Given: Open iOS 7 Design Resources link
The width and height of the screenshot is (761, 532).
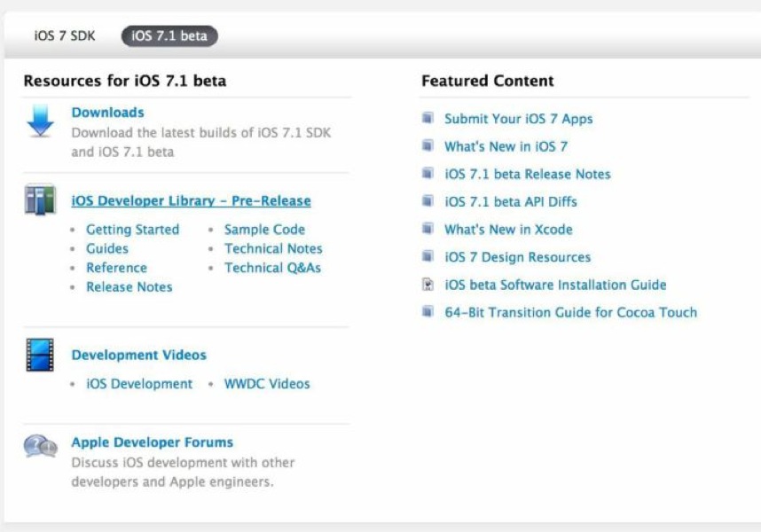Looking at the screenshot, I should (x=517, y=257).
